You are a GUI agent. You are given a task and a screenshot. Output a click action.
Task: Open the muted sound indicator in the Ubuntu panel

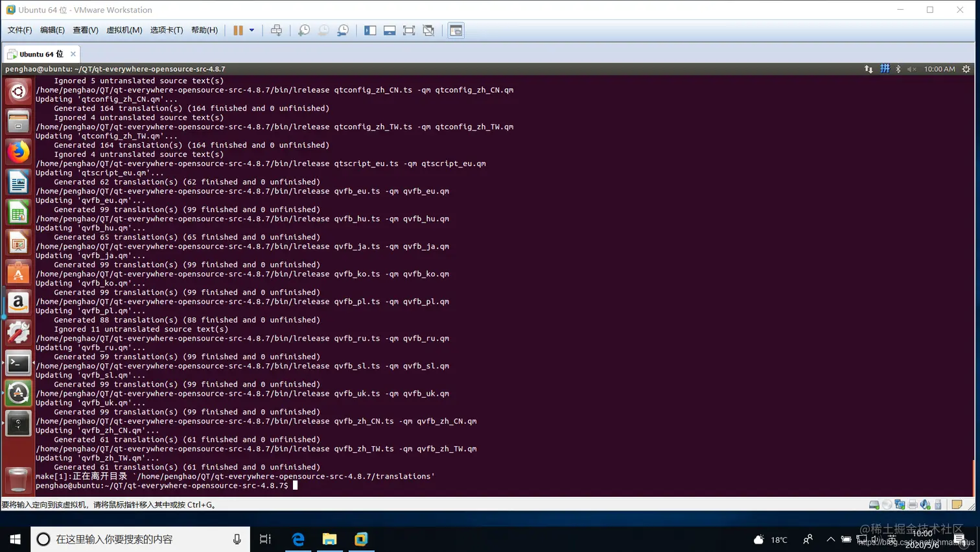(912, 69)
